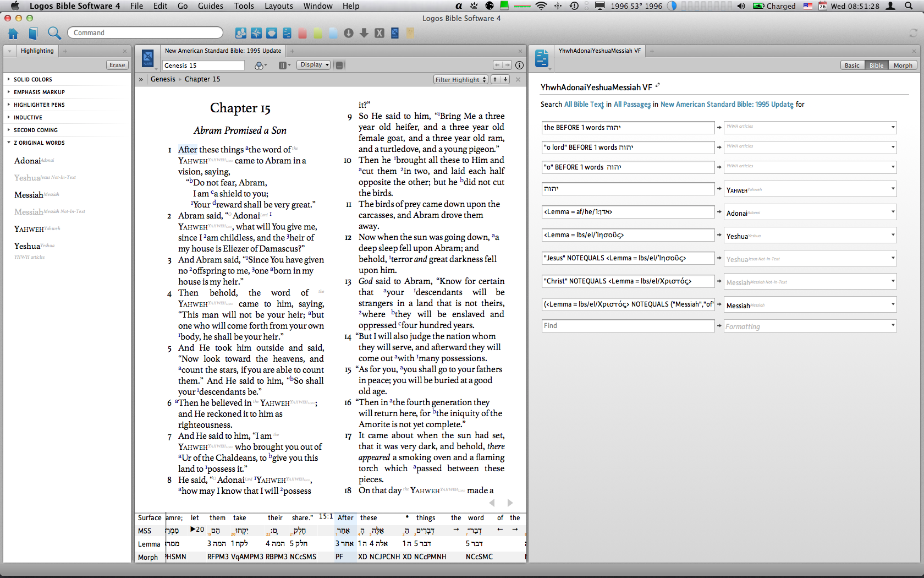Viewport: 924px width, 578px height.
Task: Open the visual filter document panel icon
Action: pyautogui.click(x=542, y=58)
